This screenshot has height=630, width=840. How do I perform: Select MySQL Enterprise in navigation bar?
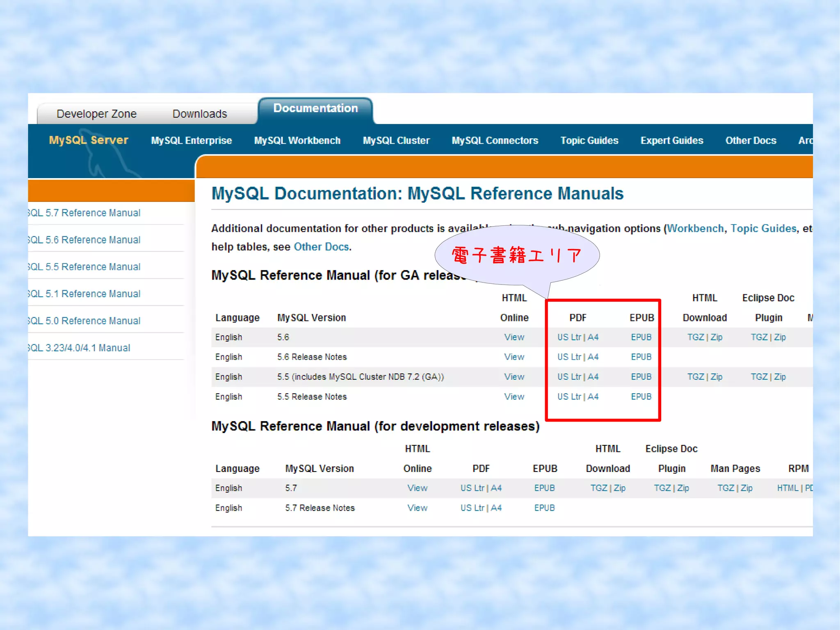[191, 140]
